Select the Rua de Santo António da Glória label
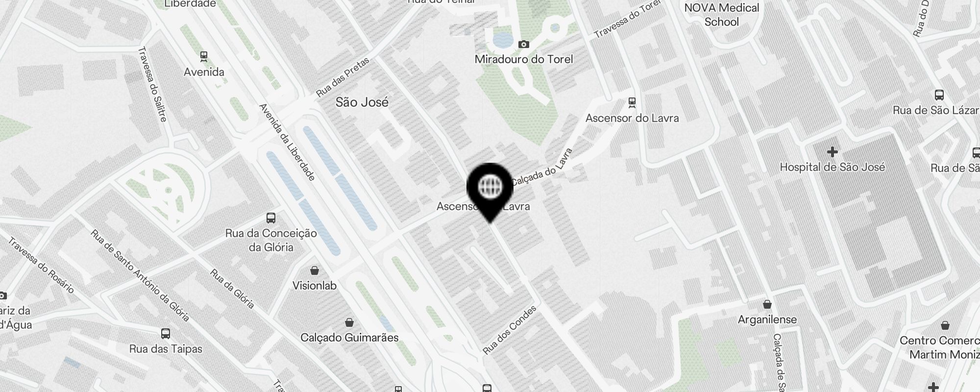The width and height of the screenshot is (980, 392). 140,275
